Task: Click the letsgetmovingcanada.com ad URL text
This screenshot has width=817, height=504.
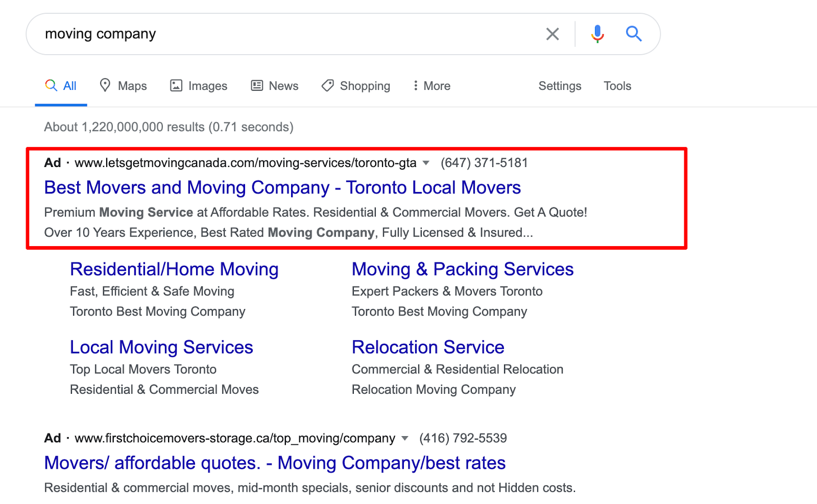Action: click(246, 163)
